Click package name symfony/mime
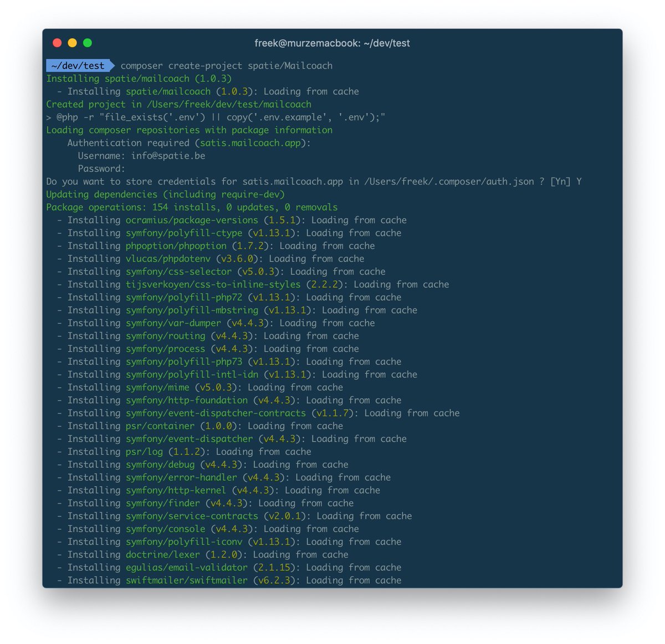Viewport: 665px width, 644px height. [x=157, y=387]
